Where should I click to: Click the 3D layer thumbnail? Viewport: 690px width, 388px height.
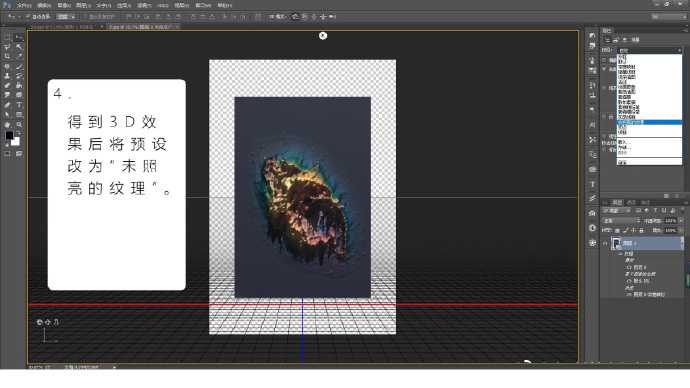617,243
